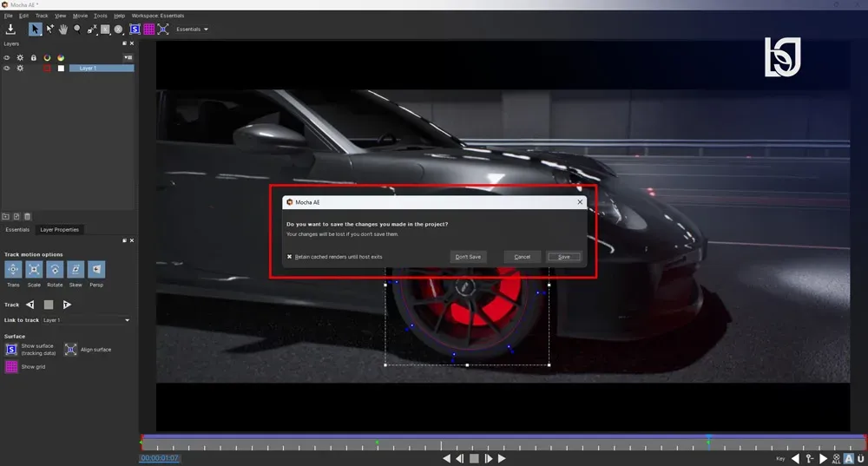Toggle Rotate track motion option
868x466 pixels.
point(55,270)
